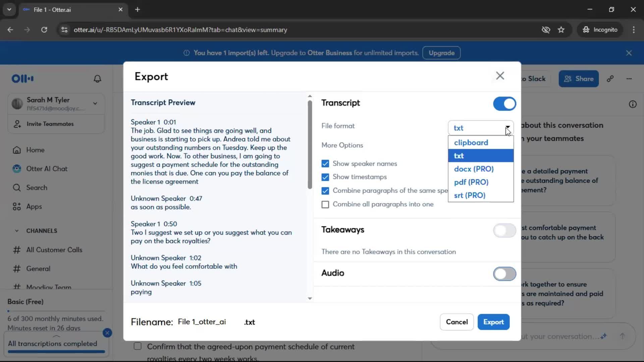The width and height of the screenshot is (644, 362).
Task: Click the transcription progress bar
Action: 56,352
